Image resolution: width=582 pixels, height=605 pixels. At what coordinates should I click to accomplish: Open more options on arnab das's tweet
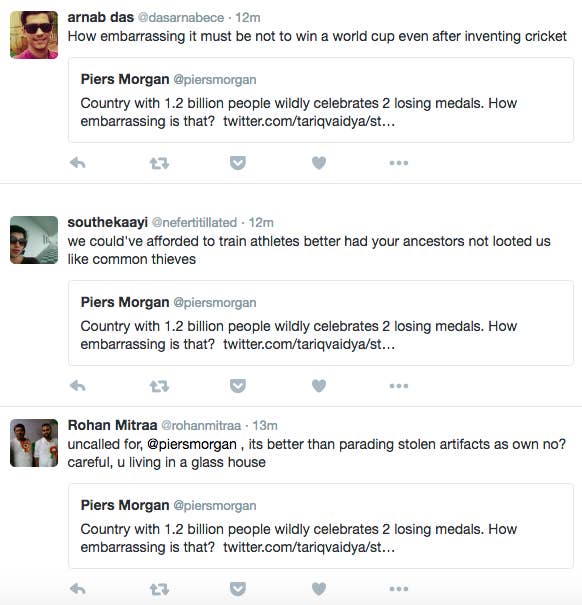click(x=399, y=163)
